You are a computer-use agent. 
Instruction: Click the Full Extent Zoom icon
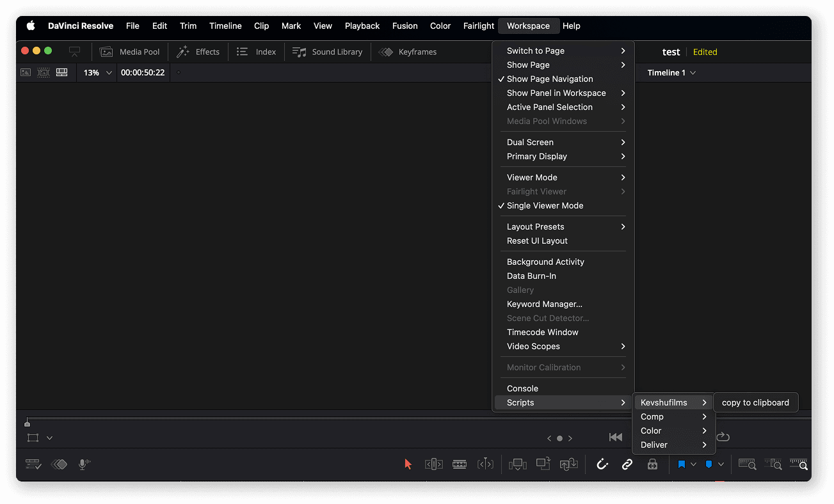pyautogui.click(x=748, y=464)
